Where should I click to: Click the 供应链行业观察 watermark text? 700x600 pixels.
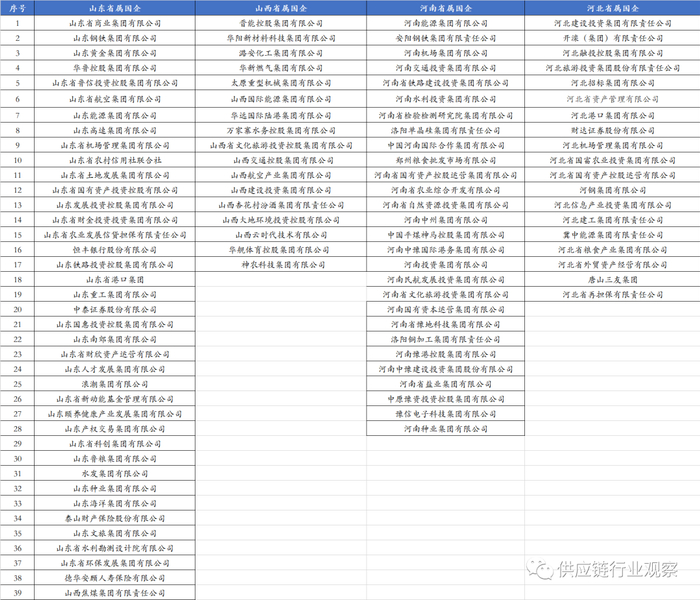tap(617, 569)
